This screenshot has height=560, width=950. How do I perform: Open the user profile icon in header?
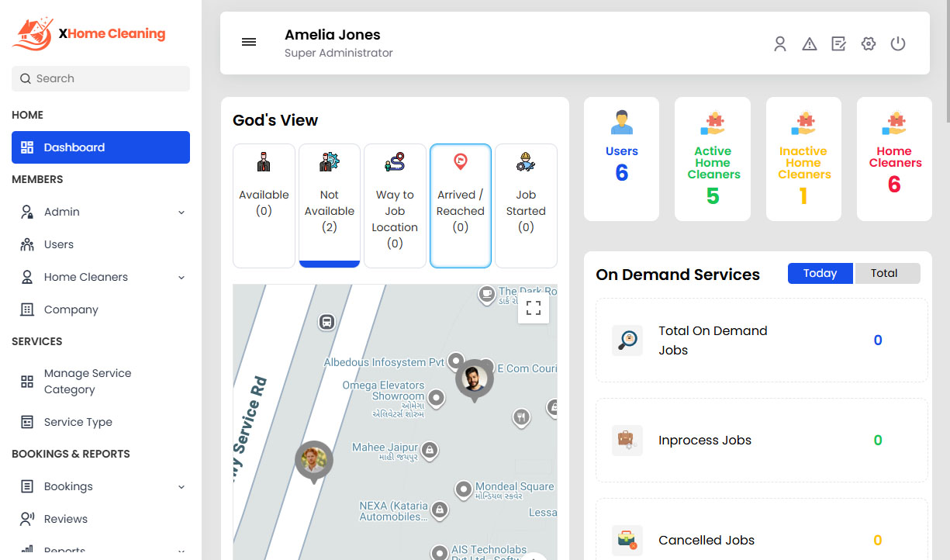[x=780, y=44]
